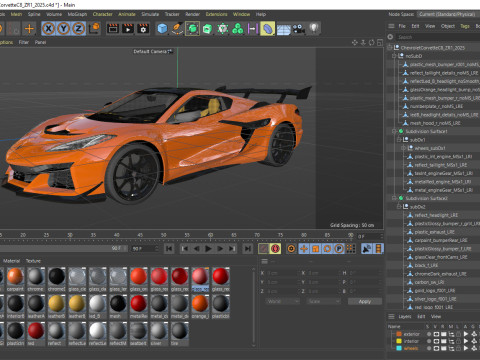This screenshot has height=360, width=480.
Task: Collapse the subDx1 group
Action: [399, 140]
